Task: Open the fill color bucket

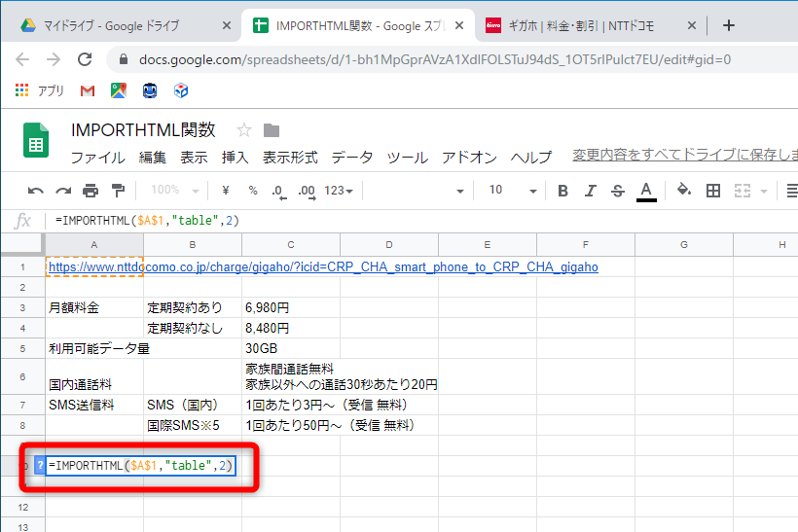Action: point(683,191)
